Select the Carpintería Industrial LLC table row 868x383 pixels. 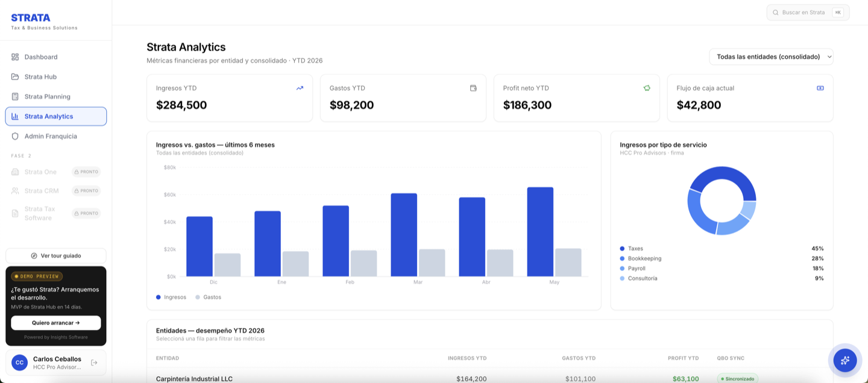click(x=490, y=378)
